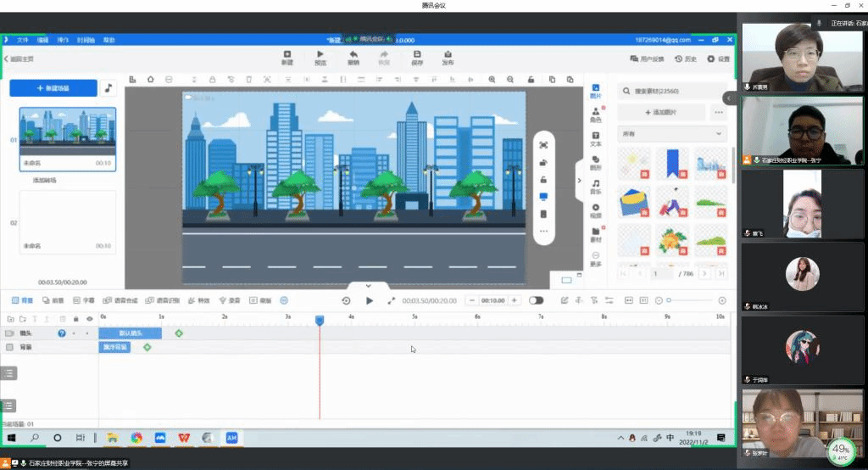Click the blue 新建场景 button
This screenshot has width=868, height=470.
53,88
